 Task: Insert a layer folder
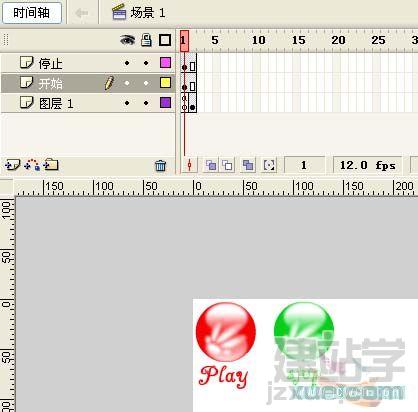tap(51, 165)
